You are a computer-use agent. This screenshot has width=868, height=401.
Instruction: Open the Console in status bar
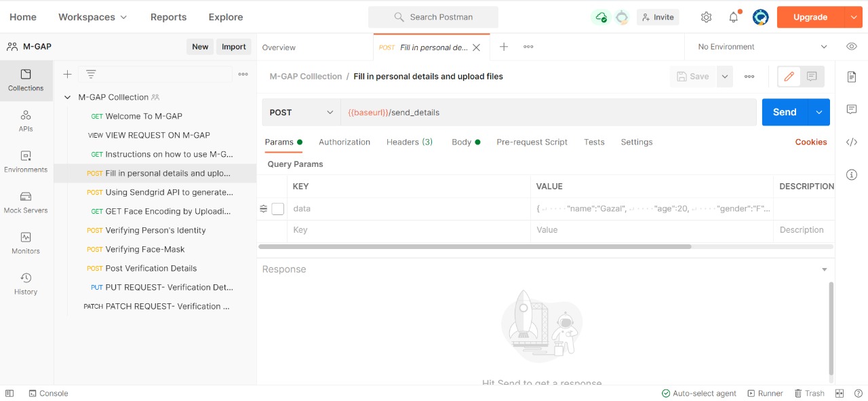click(48, 394)
